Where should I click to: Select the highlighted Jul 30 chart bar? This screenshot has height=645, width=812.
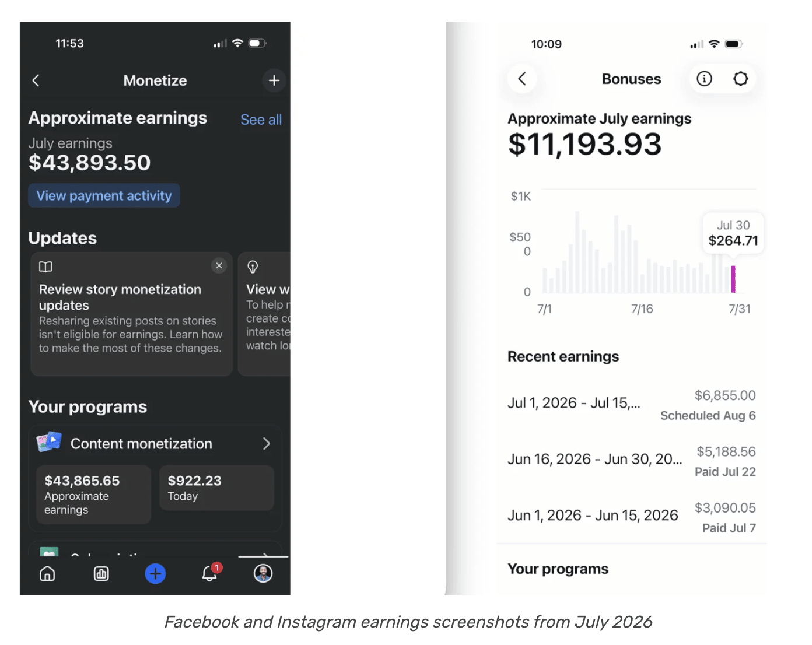(x=733, y=279)
